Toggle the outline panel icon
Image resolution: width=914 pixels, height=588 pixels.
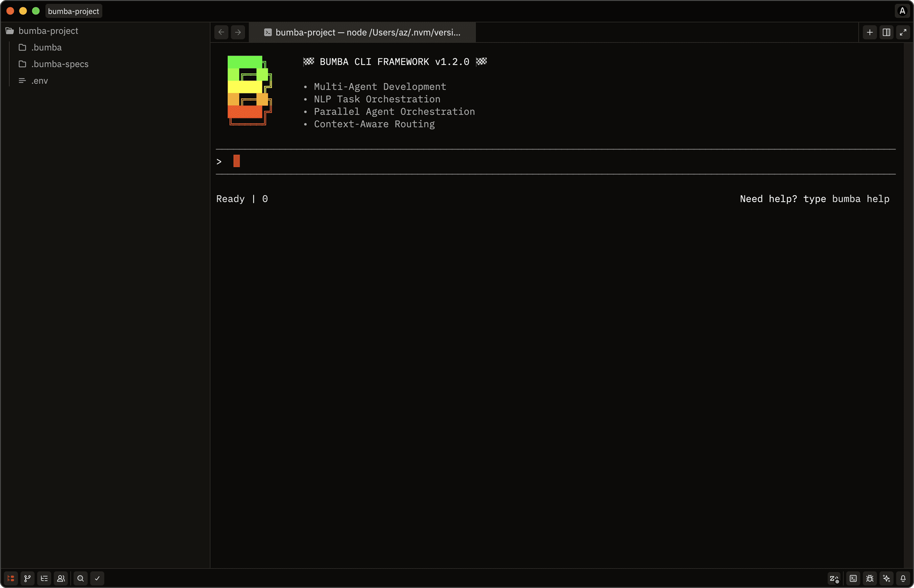[x=44, y=578]
